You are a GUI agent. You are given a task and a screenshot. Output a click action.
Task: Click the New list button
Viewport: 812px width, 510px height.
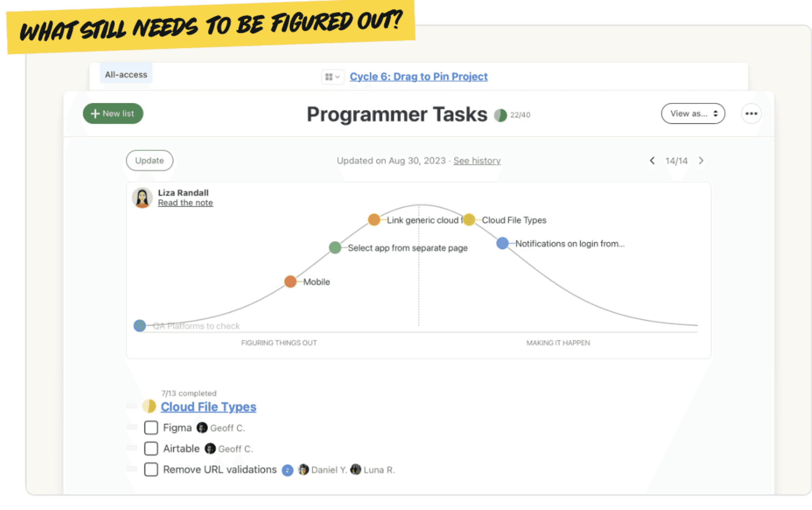coord(113,113)
